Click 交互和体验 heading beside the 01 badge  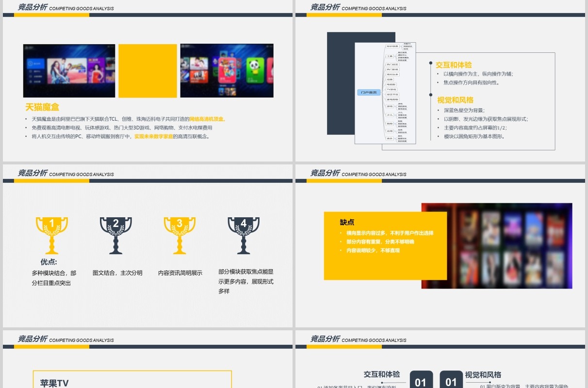point(382,374)
